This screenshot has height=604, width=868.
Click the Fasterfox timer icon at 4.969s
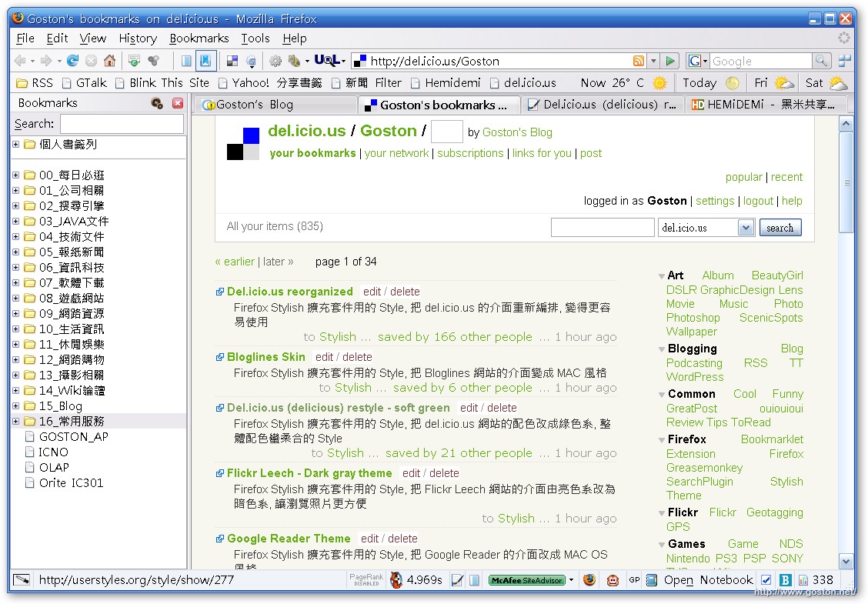[x=396, y=579]
